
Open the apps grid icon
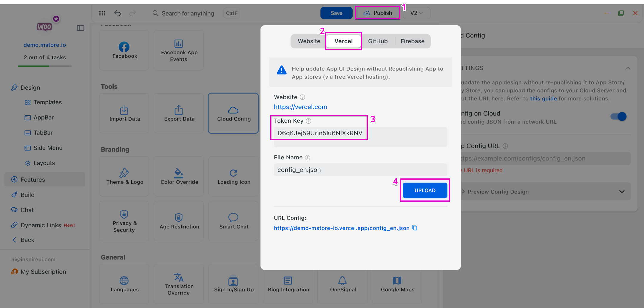pyautogui.click(x=102, y=13)
